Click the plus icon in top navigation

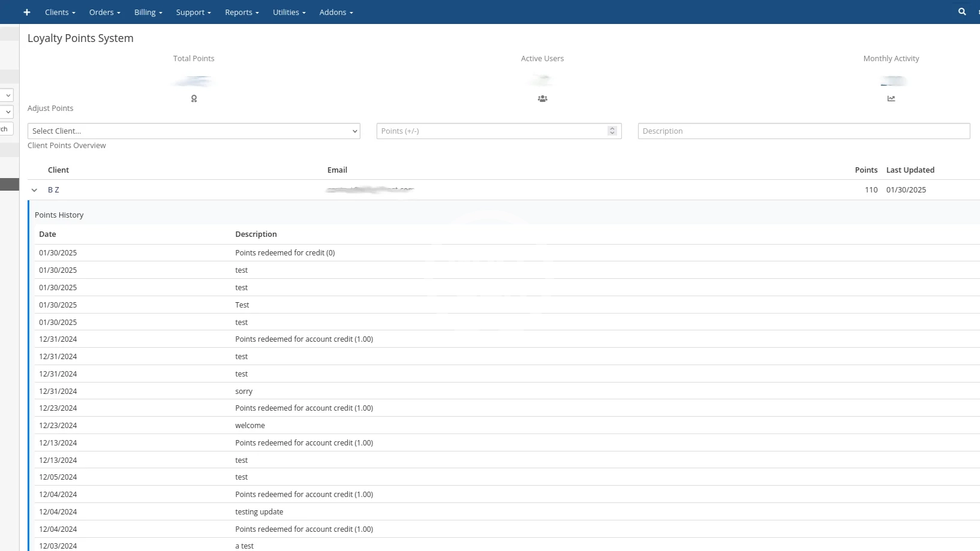[x=27, y=12]
